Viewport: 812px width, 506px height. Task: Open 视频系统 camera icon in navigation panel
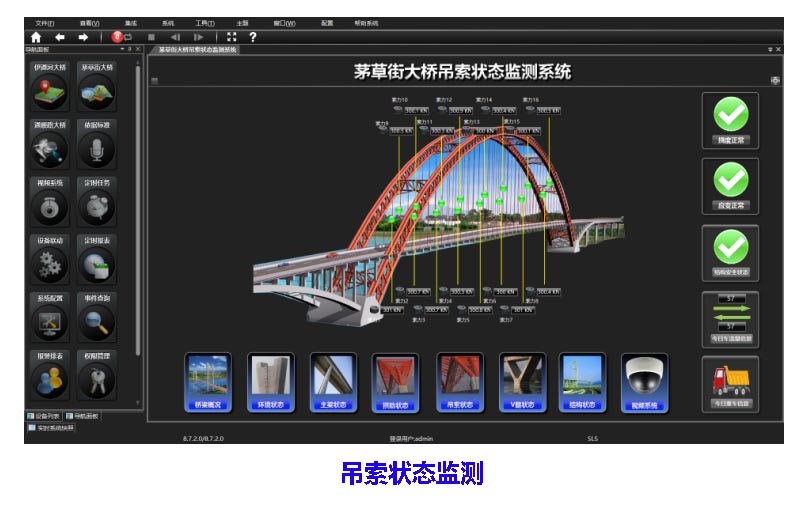pos(51,204)
